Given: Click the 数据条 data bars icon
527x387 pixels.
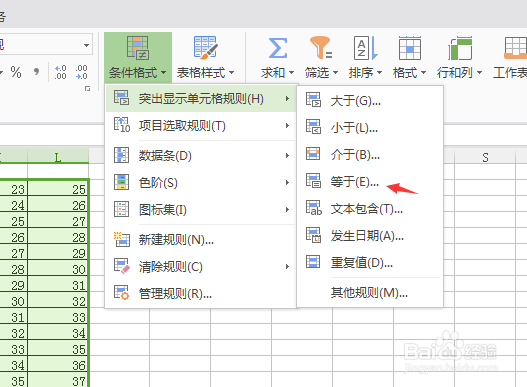Looking at the screenshot, I should click(121, 155).
